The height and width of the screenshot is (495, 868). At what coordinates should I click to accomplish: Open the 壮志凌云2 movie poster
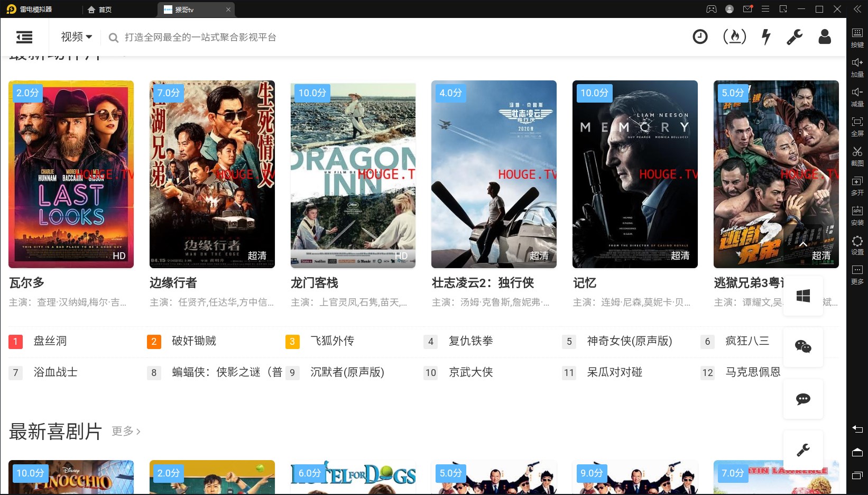[494, 174]
